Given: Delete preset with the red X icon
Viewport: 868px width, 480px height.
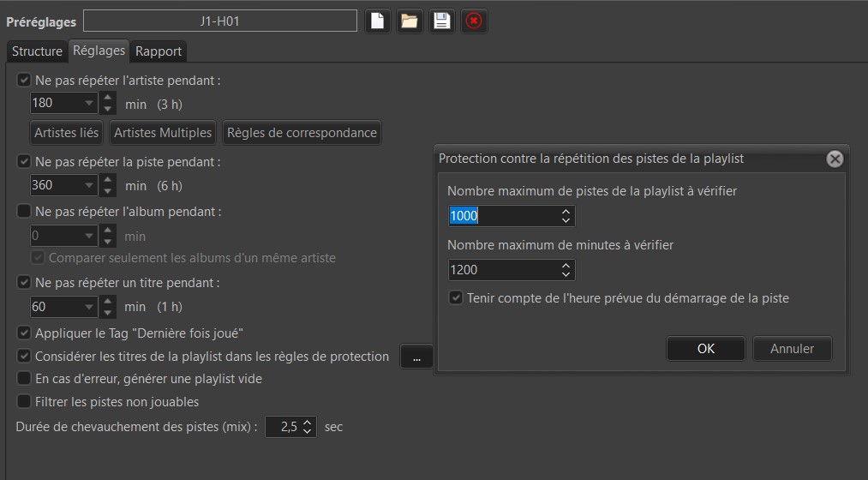Looking at the screenshot, I should point(474,21).
